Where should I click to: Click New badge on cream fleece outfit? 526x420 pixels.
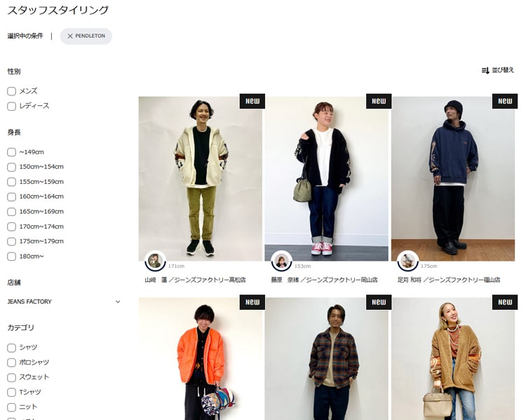[x=252, y=101]
